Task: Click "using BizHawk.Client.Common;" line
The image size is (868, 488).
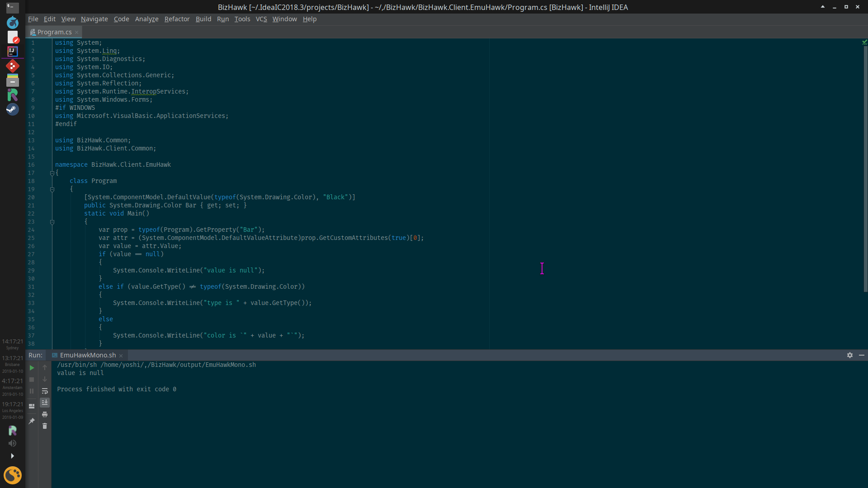Action: (106, 148)
